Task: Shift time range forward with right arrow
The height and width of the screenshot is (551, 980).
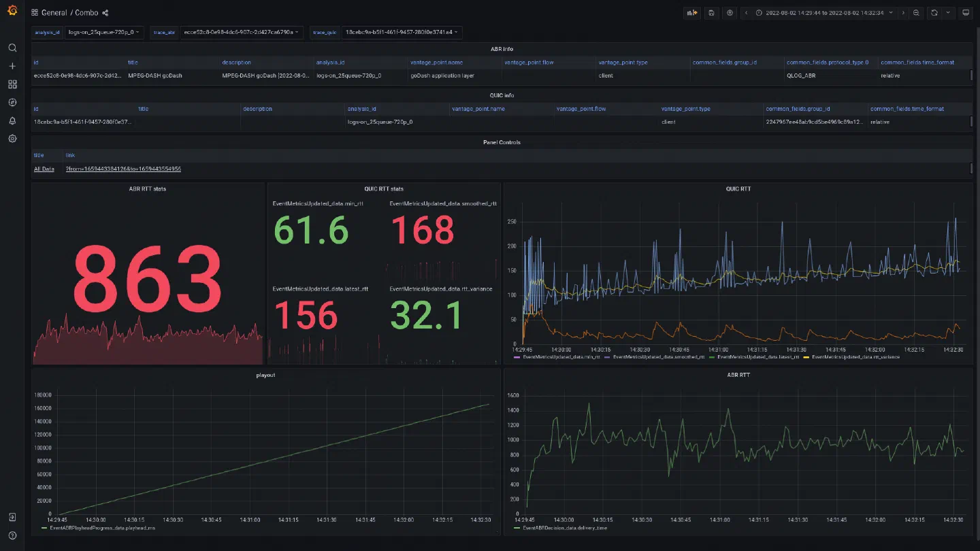Action: point(903,13)
